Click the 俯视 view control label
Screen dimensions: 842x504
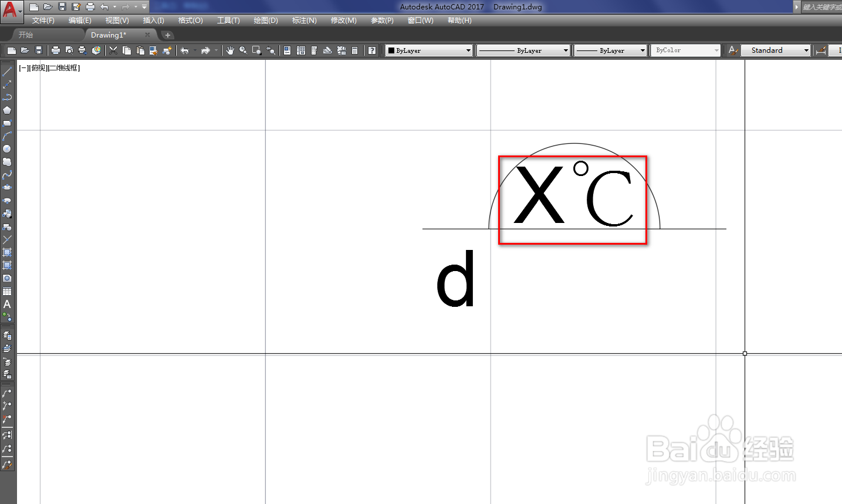tap(38, 68)
